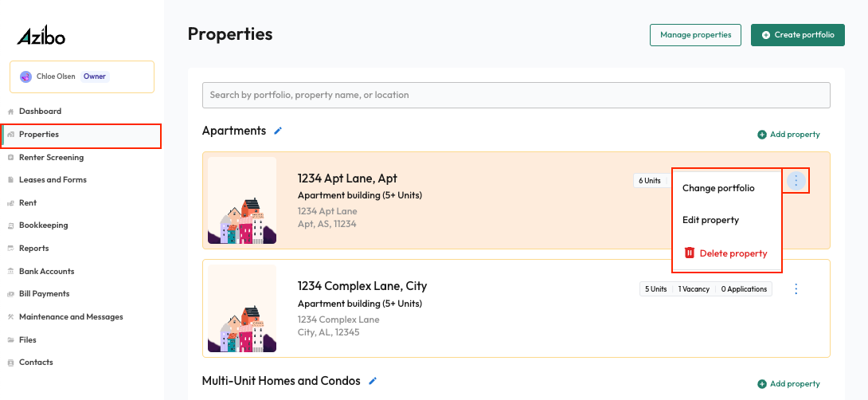Add property under Multi-Unit Homes and Condos
This screenshot has height=400, width=868.
788,384
